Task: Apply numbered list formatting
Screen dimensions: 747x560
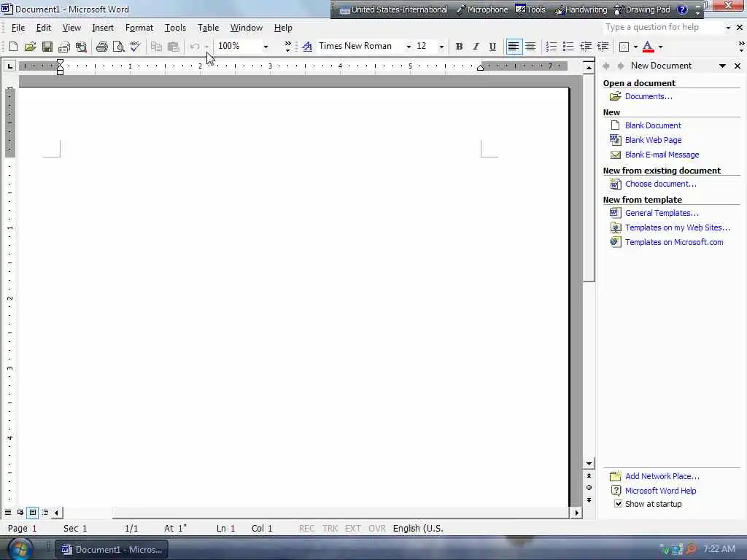Action: pyautogui.click(x=551, y=47)
